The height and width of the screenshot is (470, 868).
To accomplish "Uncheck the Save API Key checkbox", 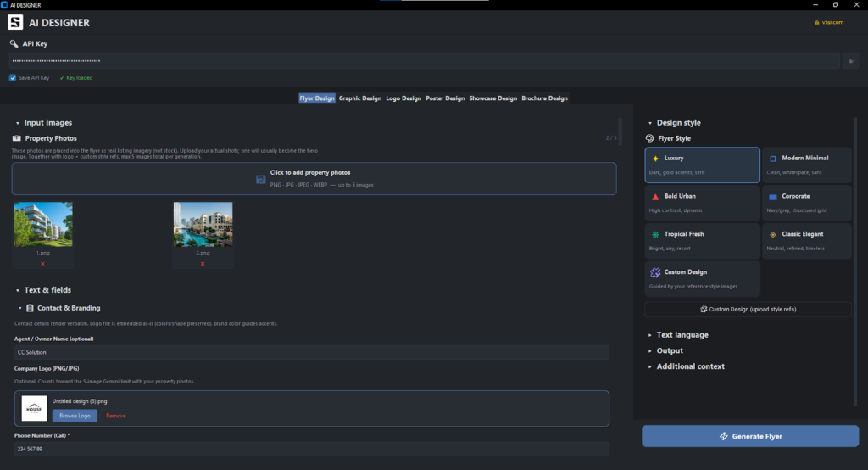I will (13, 77).
